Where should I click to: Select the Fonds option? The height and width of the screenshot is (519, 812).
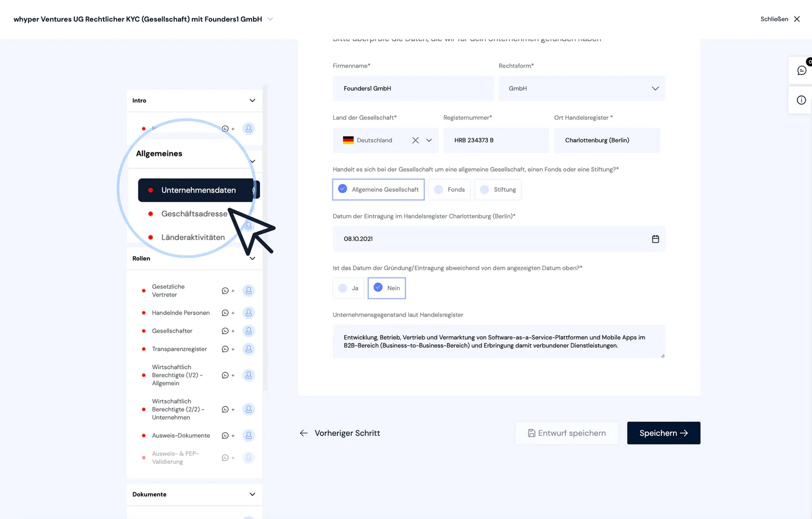coord(449,189)
